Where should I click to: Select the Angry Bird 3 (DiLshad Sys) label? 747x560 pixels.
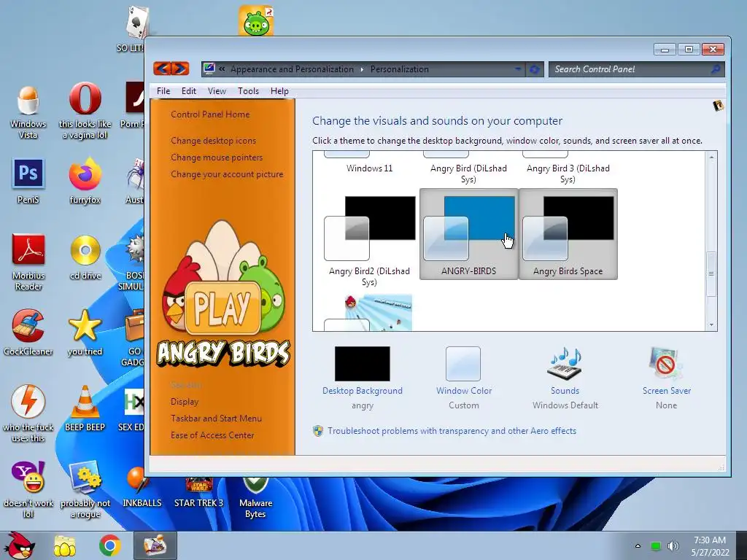[x=568, y=174]
